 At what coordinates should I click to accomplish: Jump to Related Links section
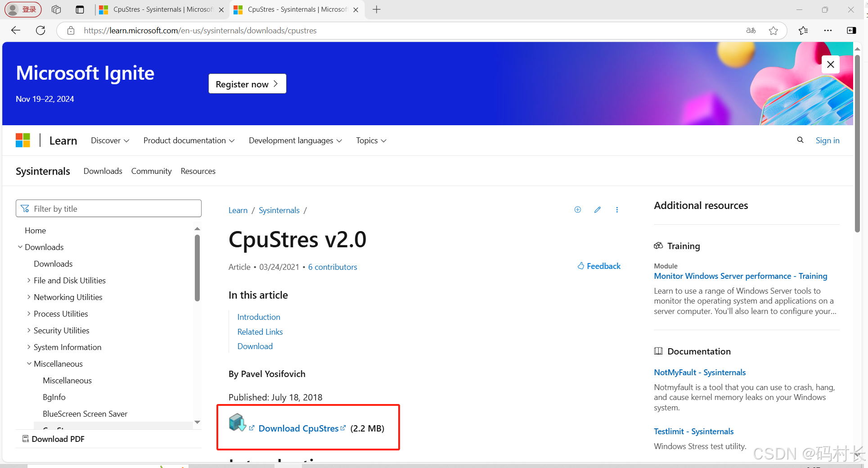(260, 332)
